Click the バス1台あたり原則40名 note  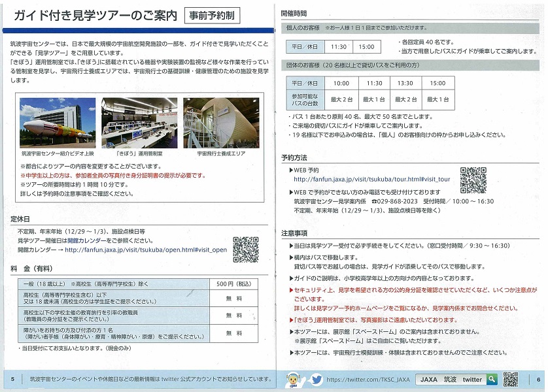tap(360, 116)
